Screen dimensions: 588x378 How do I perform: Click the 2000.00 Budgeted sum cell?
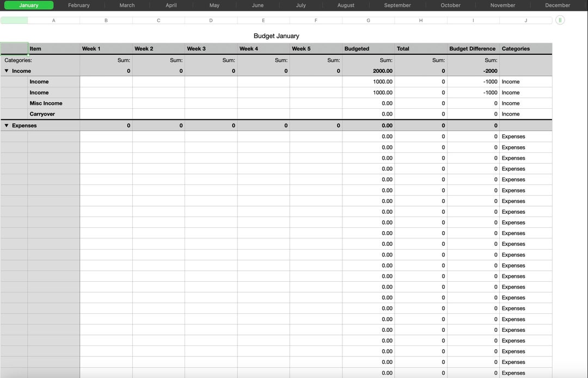[x=368, y=71]
